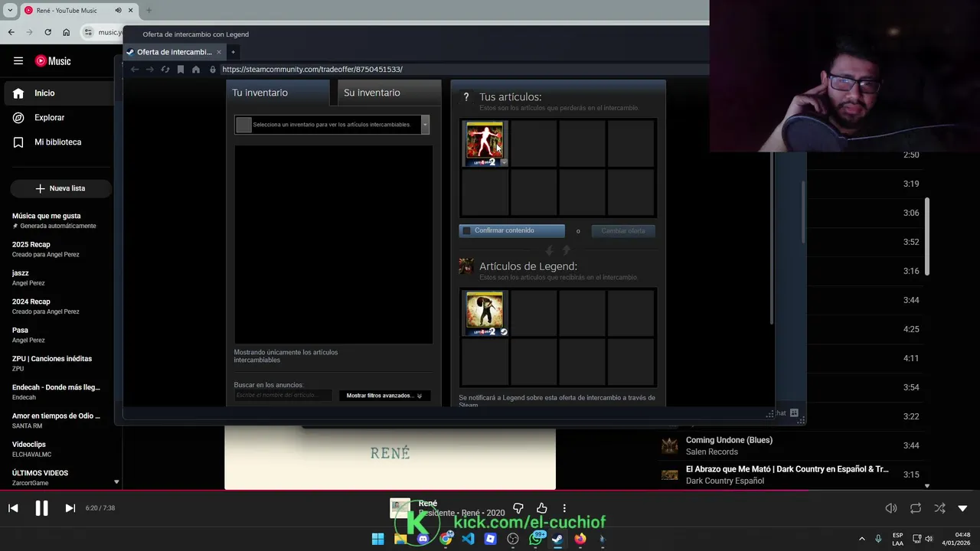The height and width of the screenshot is (551, 980).
Task: Open the Windows Start menu
Action: point(377,539)
